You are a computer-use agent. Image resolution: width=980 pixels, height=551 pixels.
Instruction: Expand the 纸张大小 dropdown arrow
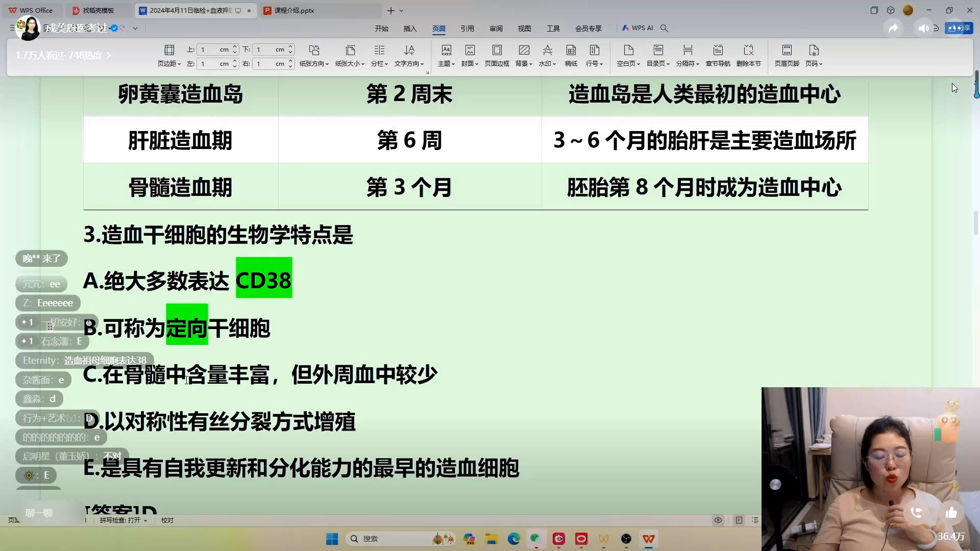pyautogui.click(x=363, y=64)
